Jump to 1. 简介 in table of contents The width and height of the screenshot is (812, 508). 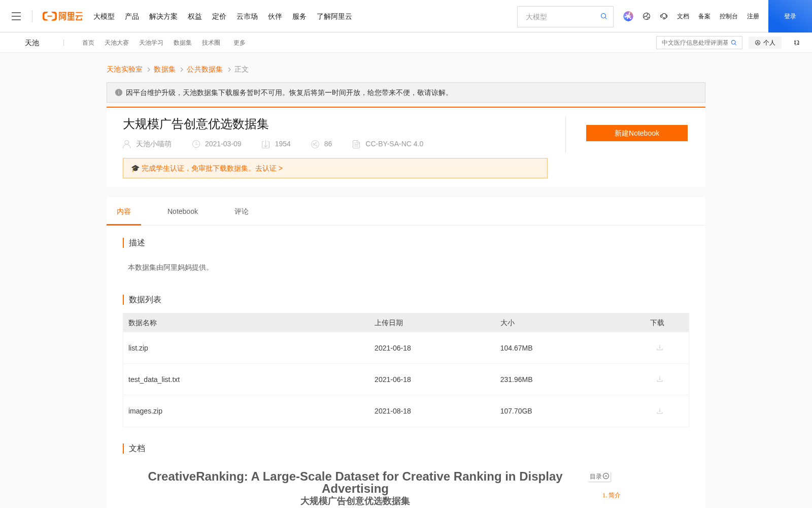[x=612, y=495]
